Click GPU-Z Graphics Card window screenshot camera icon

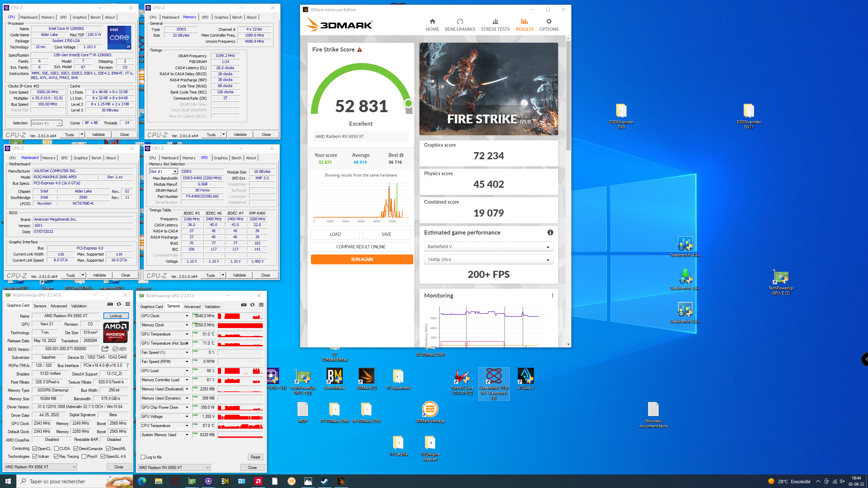[x=110, y=304]
